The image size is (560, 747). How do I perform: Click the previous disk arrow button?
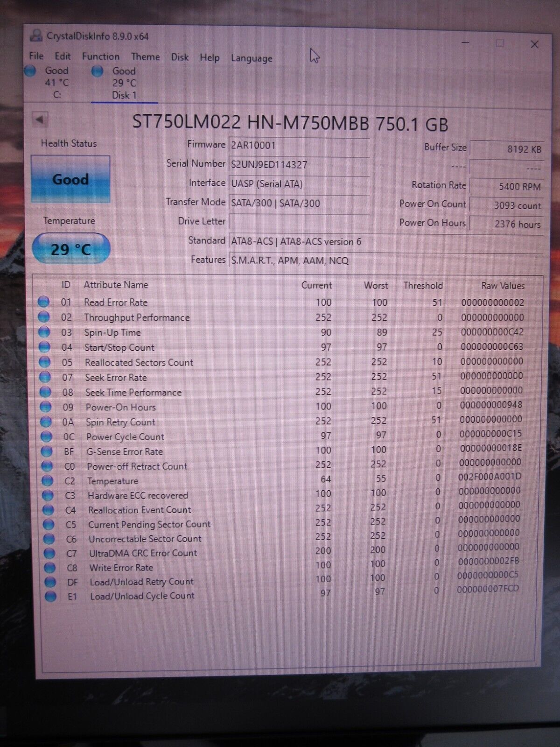[x=40, y=120]
